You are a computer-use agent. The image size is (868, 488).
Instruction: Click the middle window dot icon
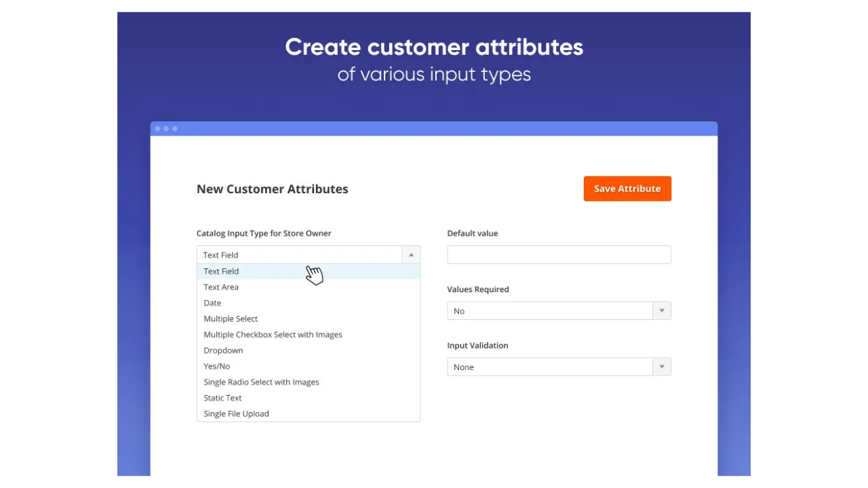tap(165, 128)
